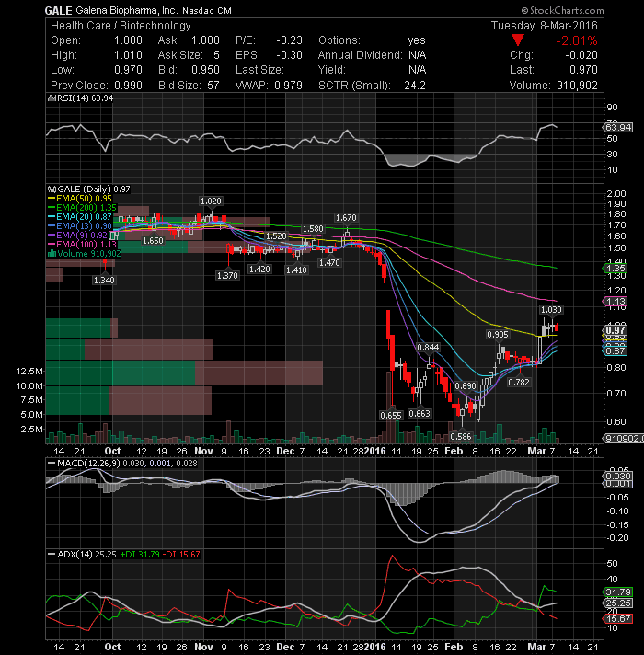Select the Galena Biopharma, Inc. company name

click(x=126, y=10)
